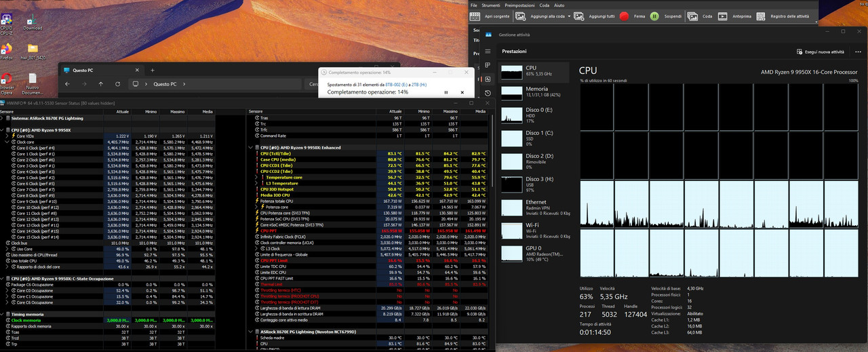This screenshot has width=868, height=352.
Task: Open a new tab in File Explorer
Action: point(152,70)
